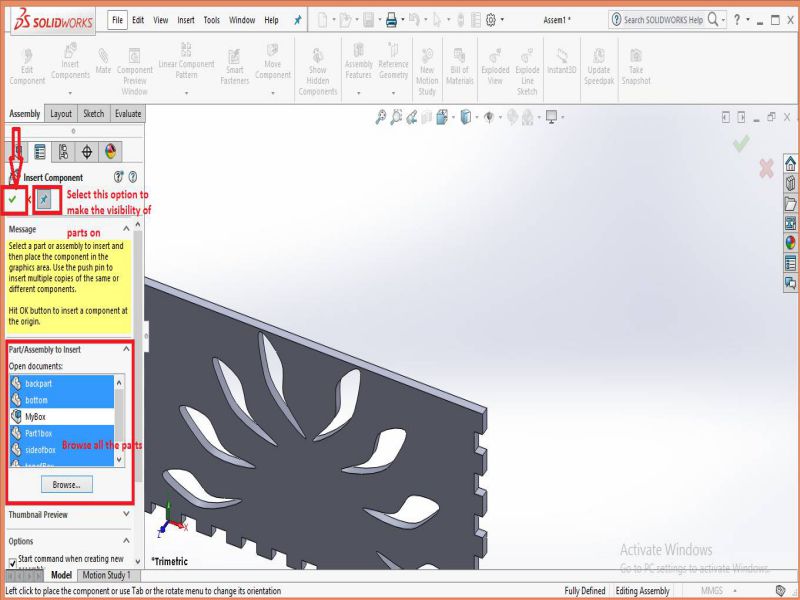Open the Linear Component Pattern dropdown arrow
The width and height of the screenshot is (800, 600).
186,93
